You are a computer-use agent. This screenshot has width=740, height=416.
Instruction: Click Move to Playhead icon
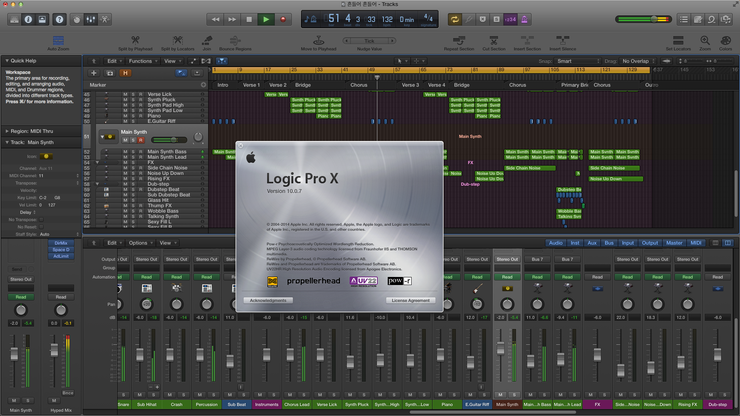pyautogui.click(x=319, y=41)
